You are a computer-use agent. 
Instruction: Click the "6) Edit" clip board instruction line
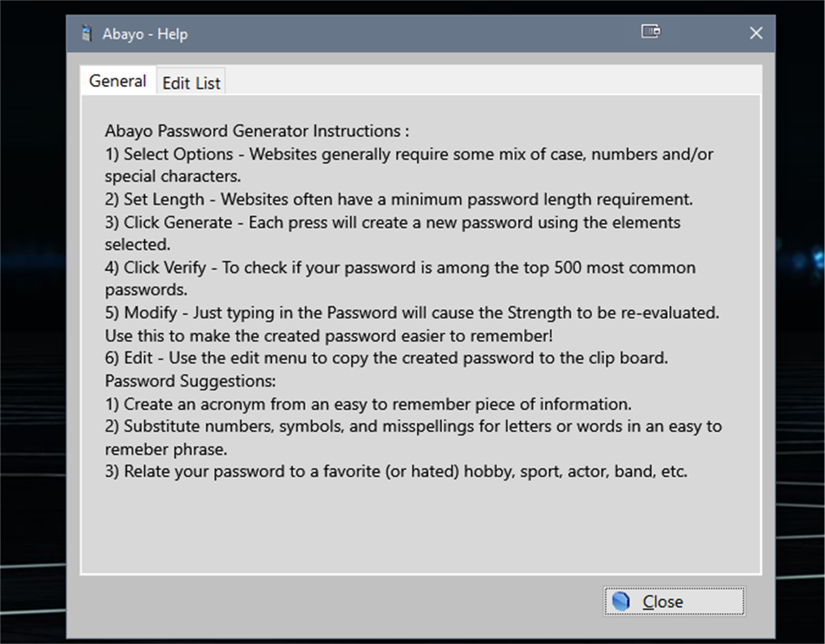[x=387, y=358]
